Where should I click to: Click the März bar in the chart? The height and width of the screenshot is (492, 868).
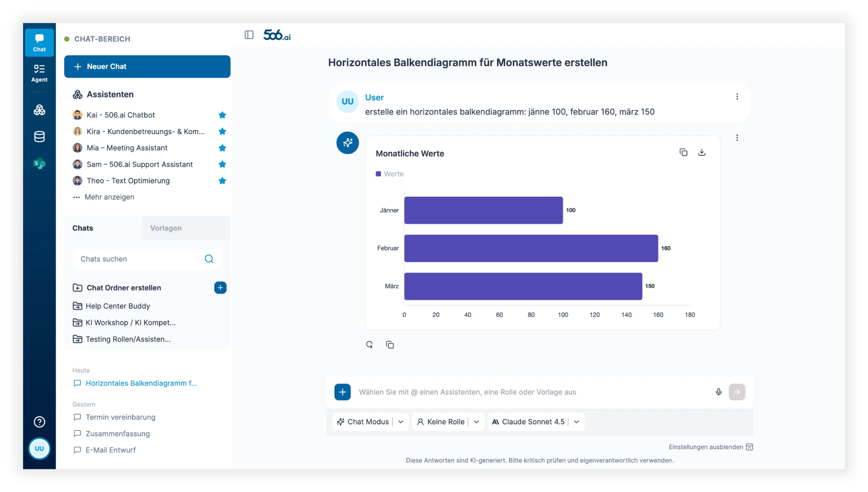click(523, 286)
